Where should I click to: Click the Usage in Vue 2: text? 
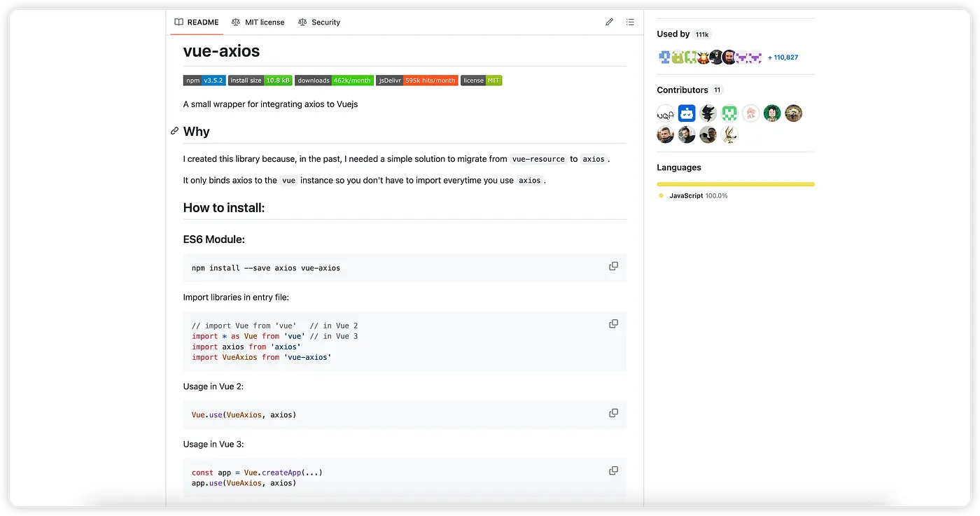[213, 386]
